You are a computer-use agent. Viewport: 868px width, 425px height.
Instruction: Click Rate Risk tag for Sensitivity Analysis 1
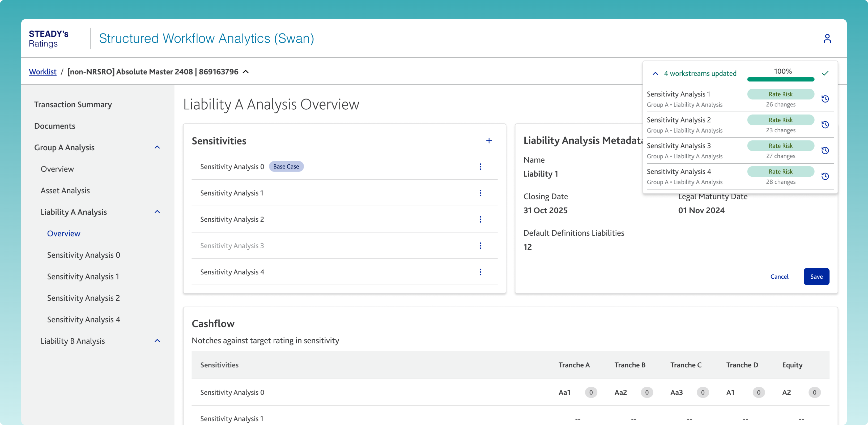pyautogui.click(x=780, y=94)
